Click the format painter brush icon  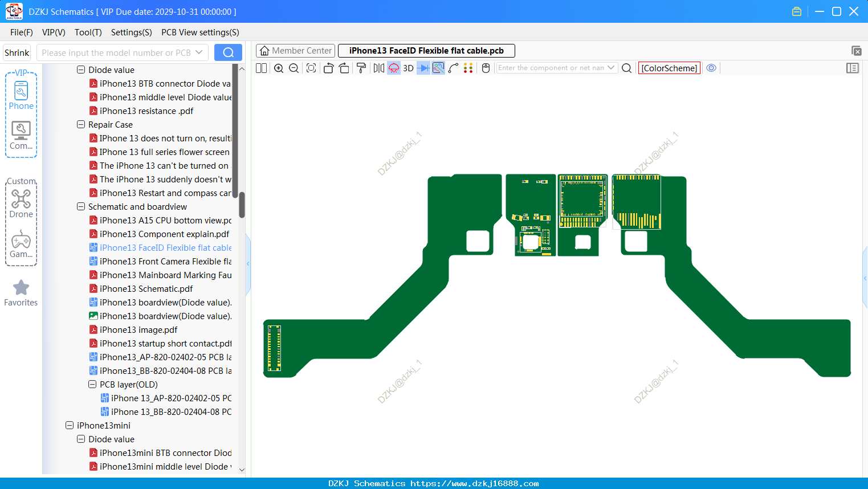pos(361,68)
